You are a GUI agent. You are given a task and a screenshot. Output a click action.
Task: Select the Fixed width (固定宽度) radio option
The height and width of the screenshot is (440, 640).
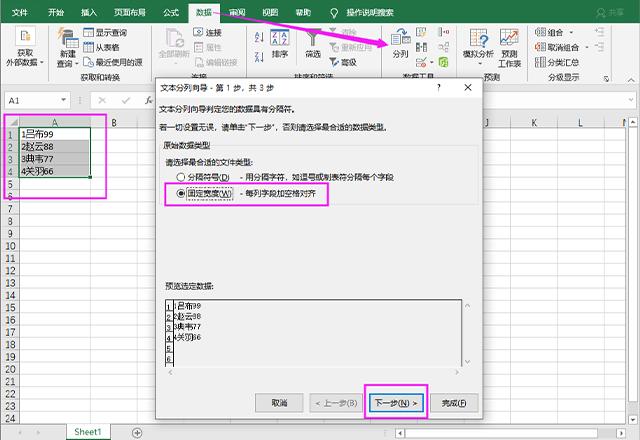181,193
